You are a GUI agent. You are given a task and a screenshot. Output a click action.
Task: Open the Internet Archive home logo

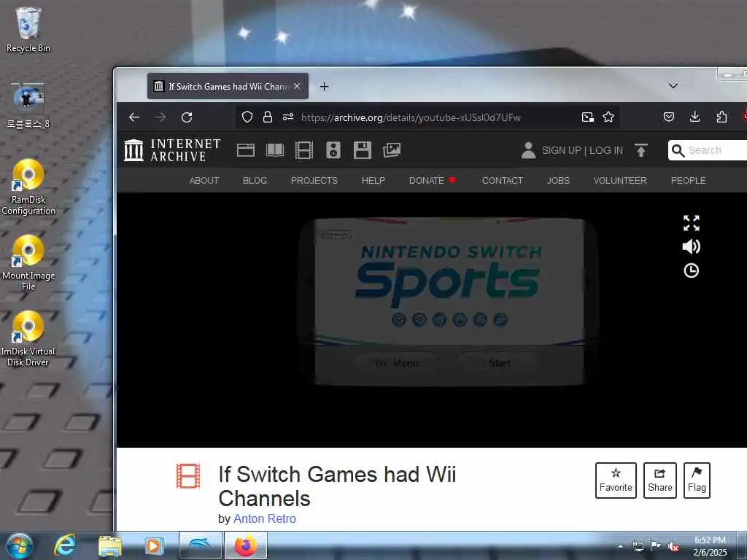(x=172, y=150)
